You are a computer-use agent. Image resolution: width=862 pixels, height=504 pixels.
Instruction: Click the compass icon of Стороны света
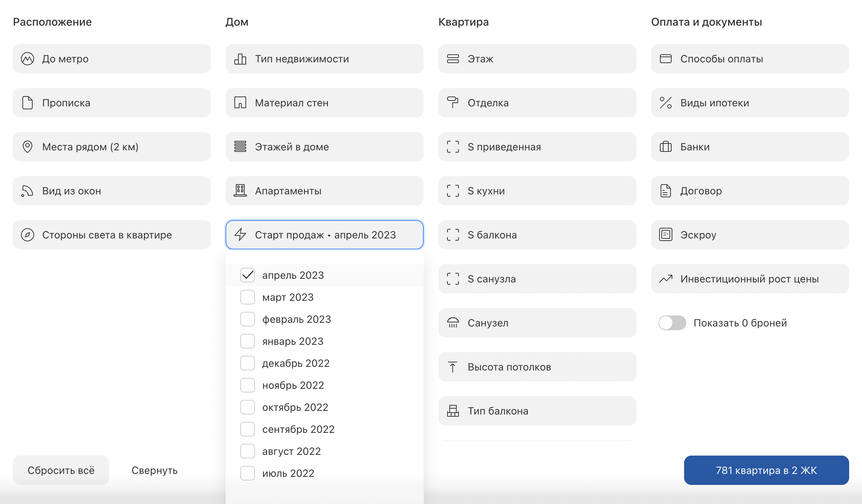coord(28,235)
